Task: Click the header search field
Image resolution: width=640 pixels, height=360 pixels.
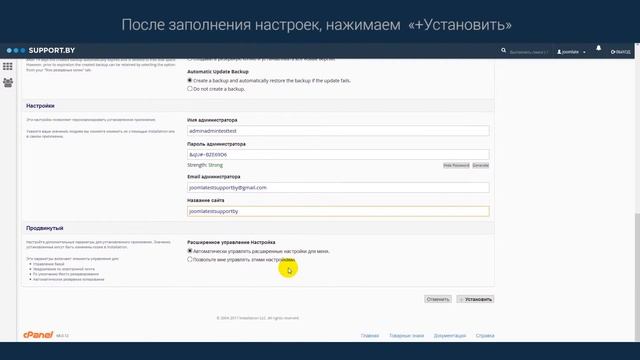Action: [x=529, y=52]
